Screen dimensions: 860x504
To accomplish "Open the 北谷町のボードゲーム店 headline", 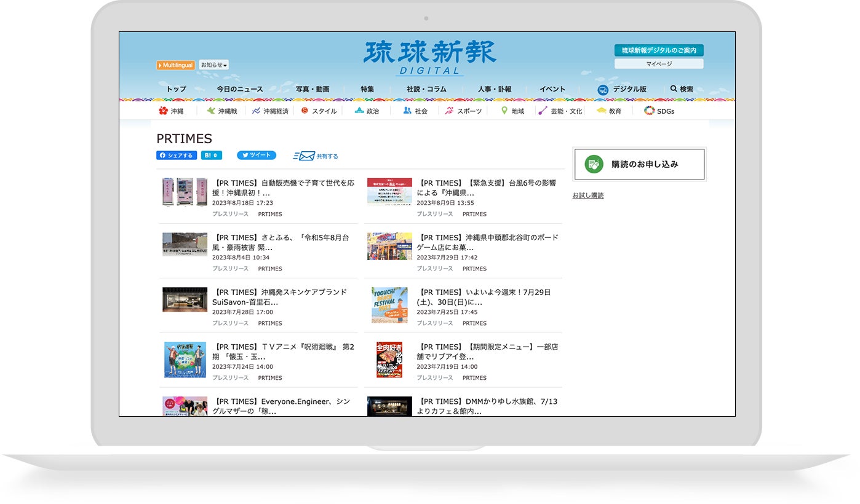I will point(488,243).
